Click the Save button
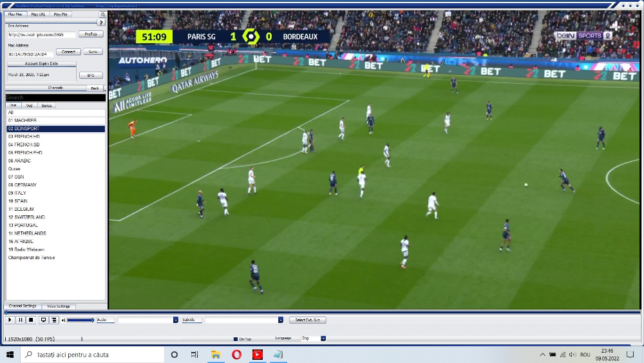This screenshot has width=644, height=363. [93, 52]
